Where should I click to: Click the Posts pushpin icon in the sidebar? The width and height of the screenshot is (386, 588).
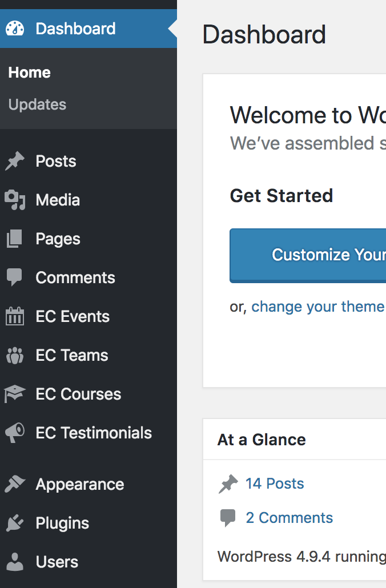click(15, 161)
